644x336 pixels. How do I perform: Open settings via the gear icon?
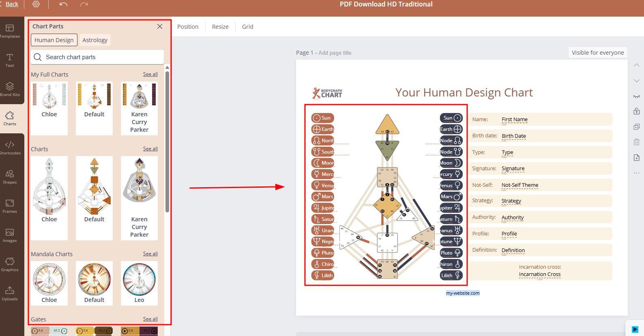pyautogui.click(x=36, y=4)
